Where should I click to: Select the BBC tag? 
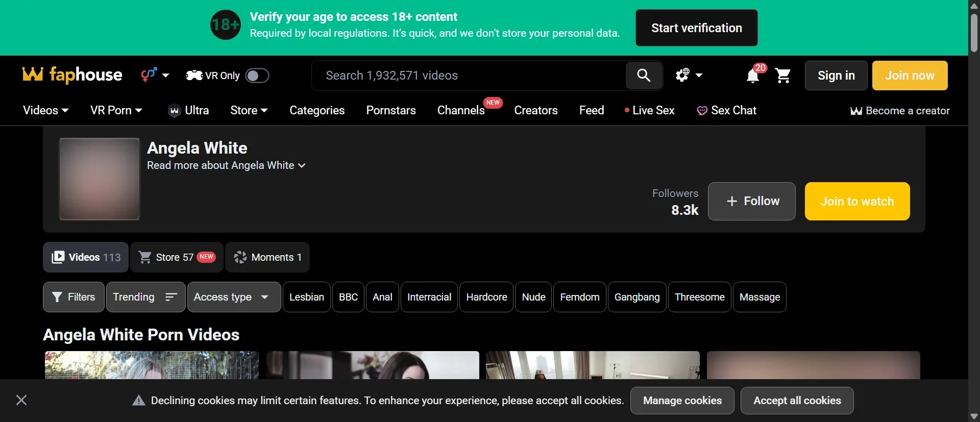click(x=348, y=297)
